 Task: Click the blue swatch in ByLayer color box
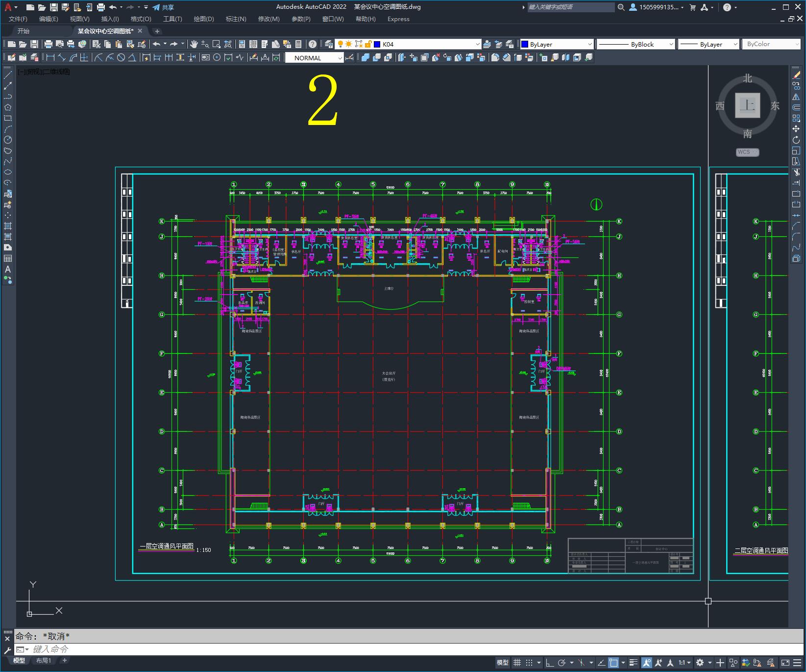pos(525,44)
